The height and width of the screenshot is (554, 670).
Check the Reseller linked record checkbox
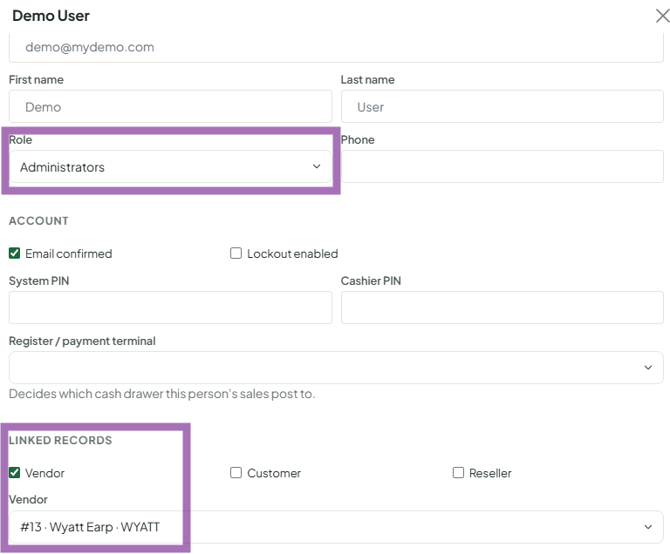click(458, 473)
